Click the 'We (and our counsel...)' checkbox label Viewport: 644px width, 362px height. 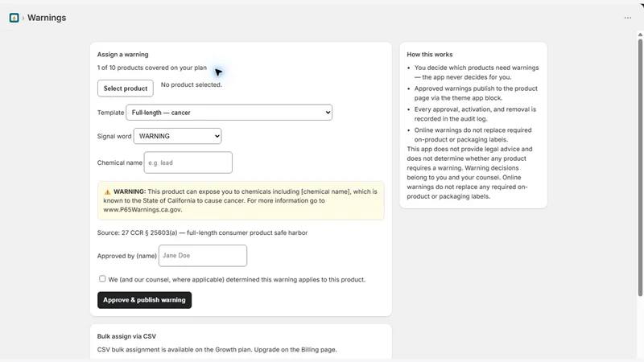[237, 279]
